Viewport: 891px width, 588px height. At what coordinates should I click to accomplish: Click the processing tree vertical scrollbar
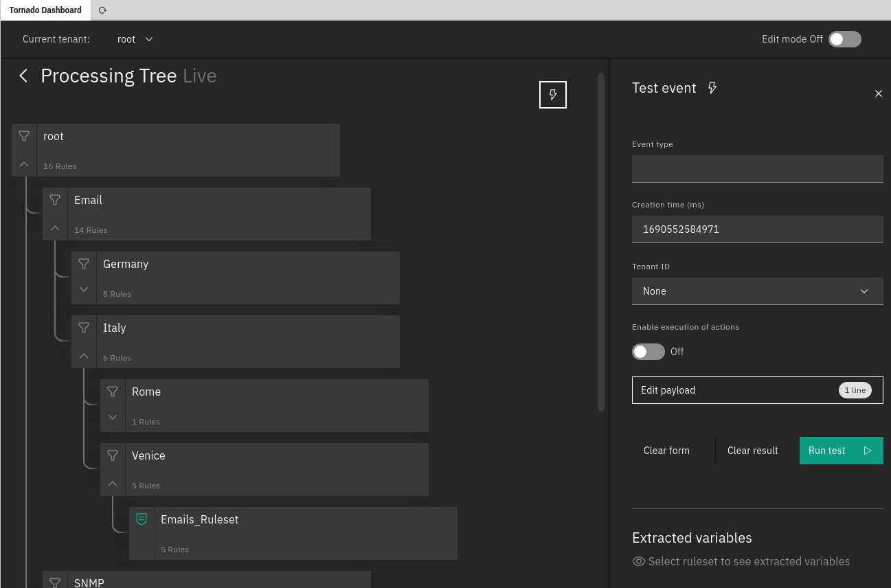(601, 242)
